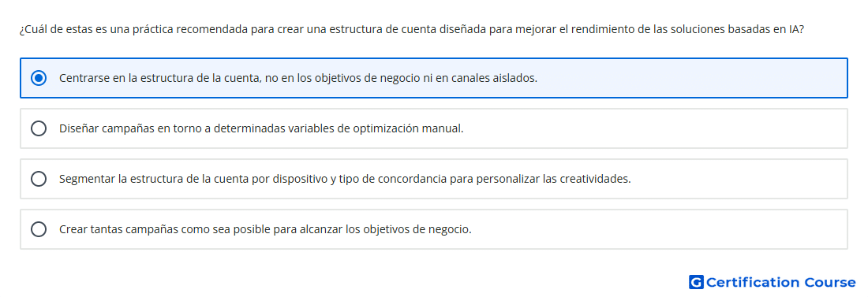868x297 pixels.
Task: Open the Certification Course link text
Action: 780,283
